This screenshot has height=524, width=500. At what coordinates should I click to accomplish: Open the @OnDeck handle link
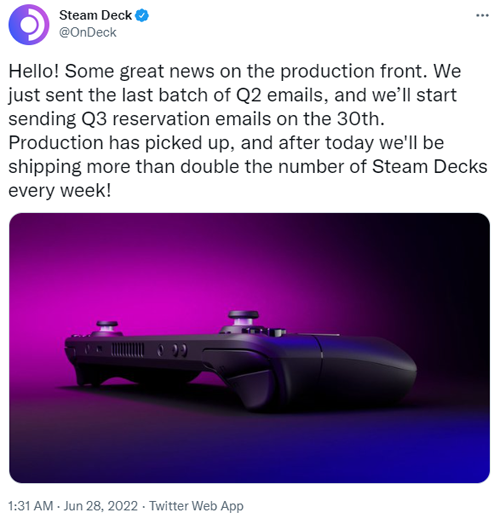point(88,32)
